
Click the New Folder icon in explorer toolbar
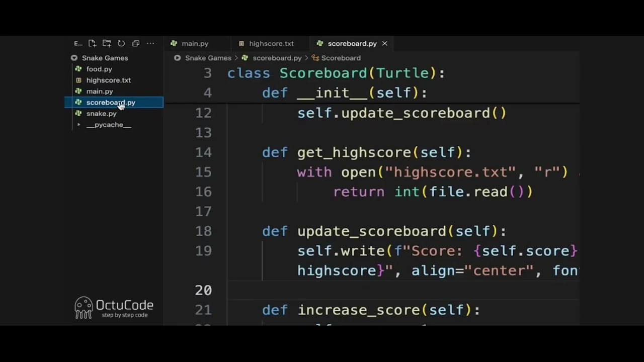tap(107, 44)
